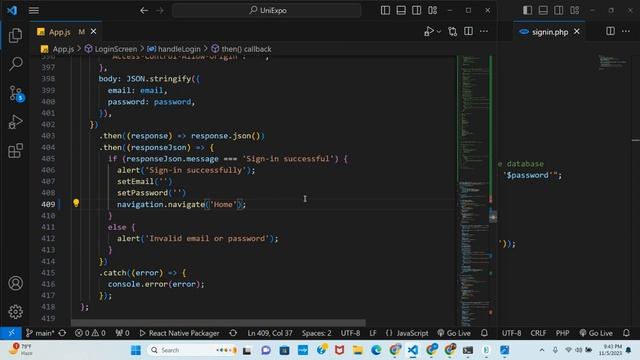640x360 pixels.
Task: Open the Run and Debug view
Action: [16, 122]
